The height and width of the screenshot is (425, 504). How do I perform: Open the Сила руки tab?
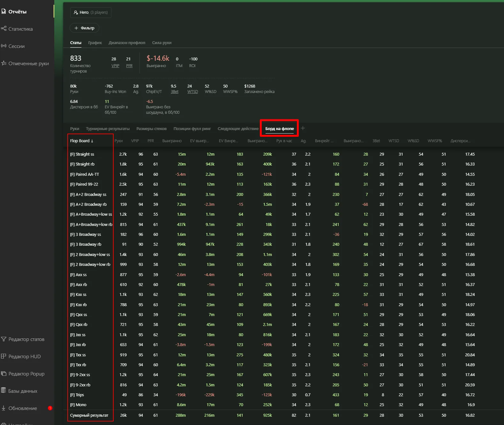pos(162,43)
